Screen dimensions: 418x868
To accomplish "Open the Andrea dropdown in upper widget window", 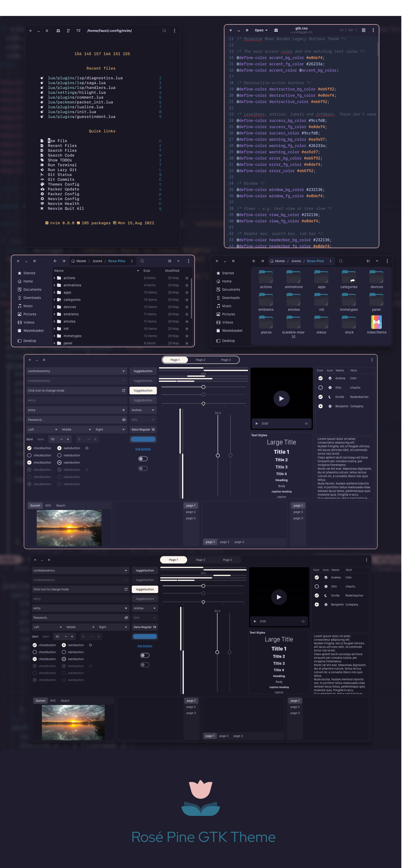I will click(x=143, y=410).
